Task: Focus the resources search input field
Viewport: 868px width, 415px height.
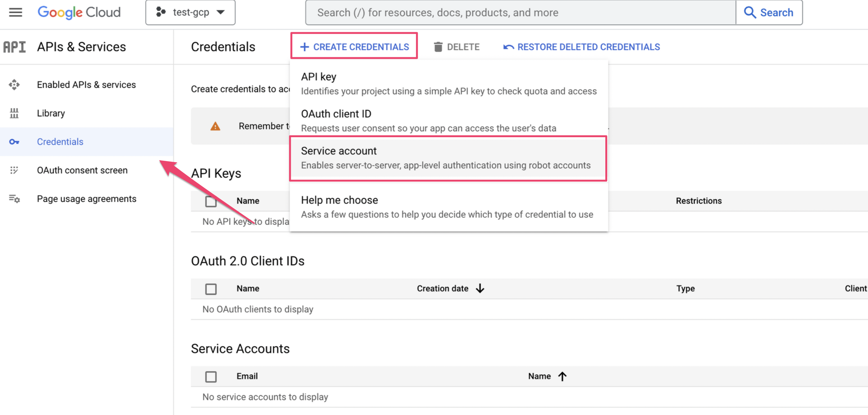Action: (521, 13)
